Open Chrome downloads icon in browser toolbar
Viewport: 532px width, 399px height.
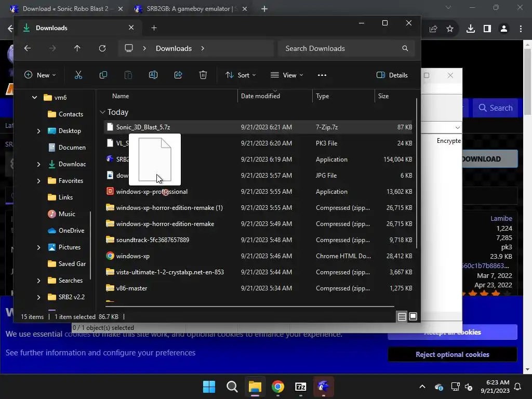coord(471,29)
